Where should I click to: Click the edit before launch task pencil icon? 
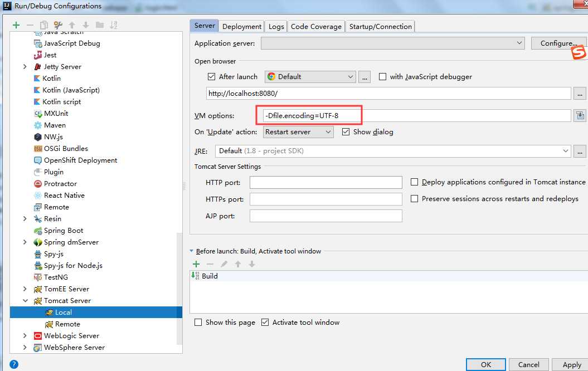click(x=224, y=264)
